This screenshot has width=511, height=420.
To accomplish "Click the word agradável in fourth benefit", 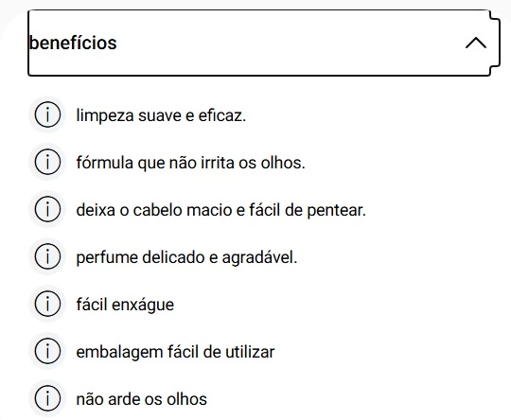I will pos(259,257).
